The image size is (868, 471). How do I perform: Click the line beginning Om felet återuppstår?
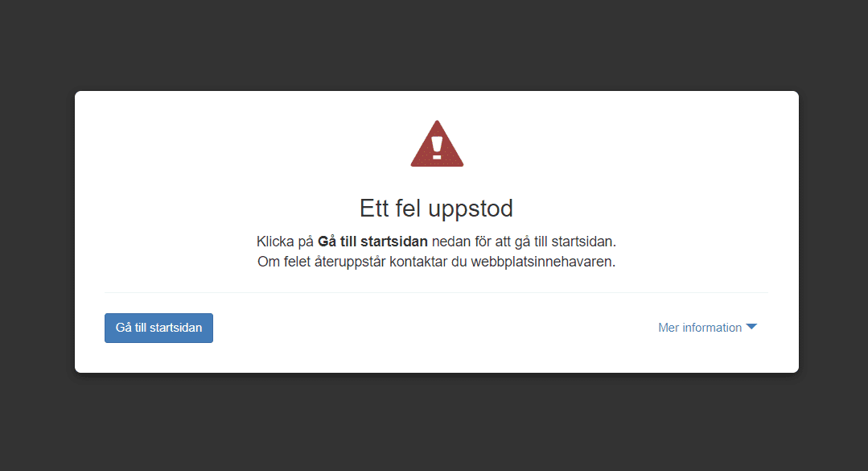[436, 262]
